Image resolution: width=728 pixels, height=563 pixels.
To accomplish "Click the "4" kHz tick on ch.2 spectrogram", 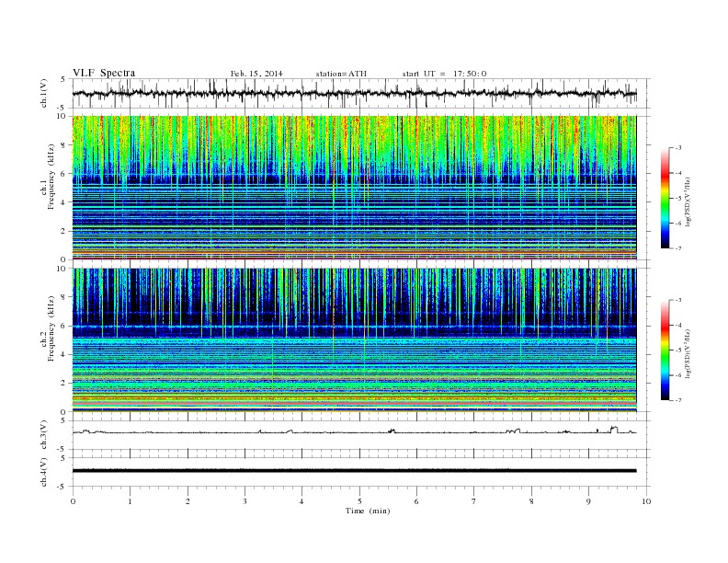I will click(63, 354).
